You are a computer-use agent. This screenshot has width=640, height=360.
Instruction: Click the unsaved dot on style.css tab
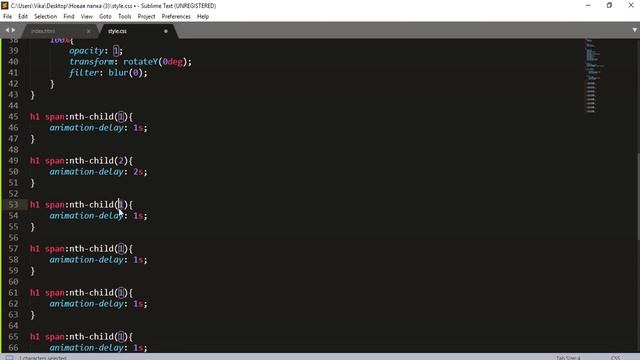pos(166,31)
